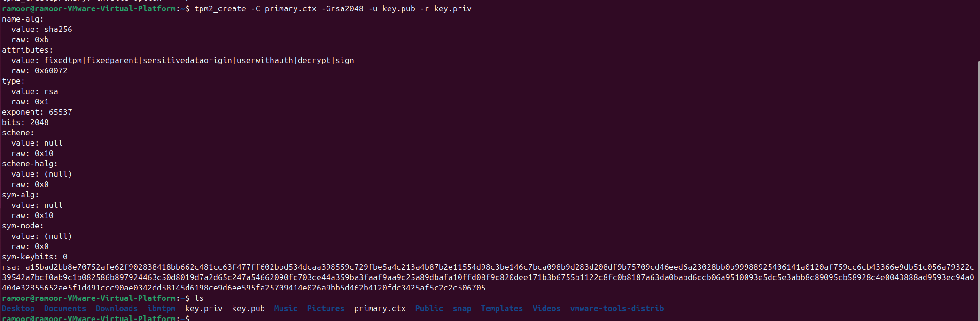Click the snap directory entry
Screen dimensions: 980x321
[x=462, y=308]
